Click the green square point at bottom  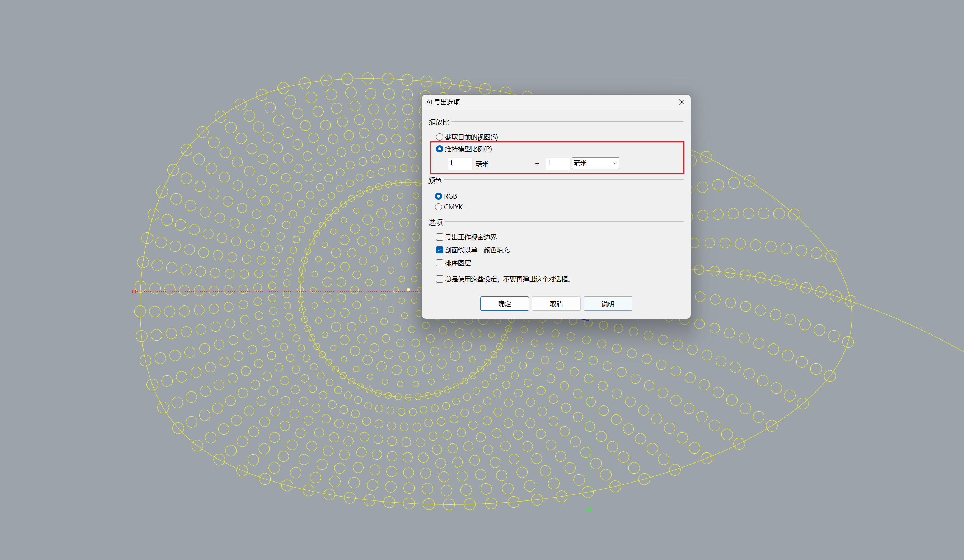[589, 510]
